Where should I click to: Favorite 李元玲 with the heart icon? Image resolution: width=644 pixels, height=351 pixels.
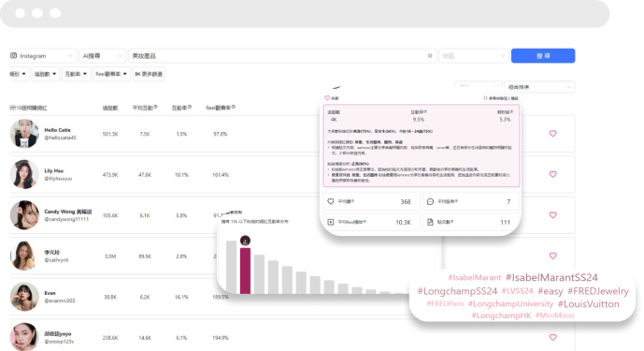pyautogui.click(x=552, y=256)
